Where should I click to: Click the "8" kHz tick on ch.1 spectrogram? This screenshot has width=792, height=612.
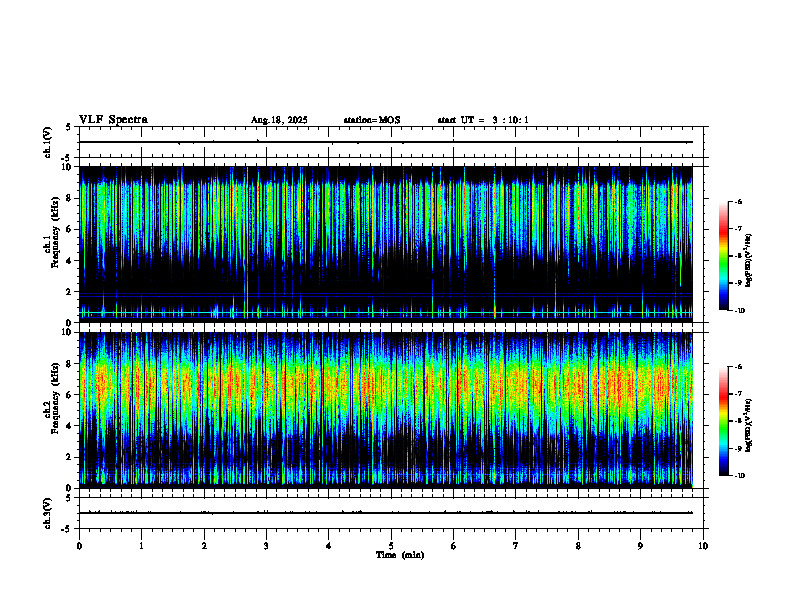70,198
